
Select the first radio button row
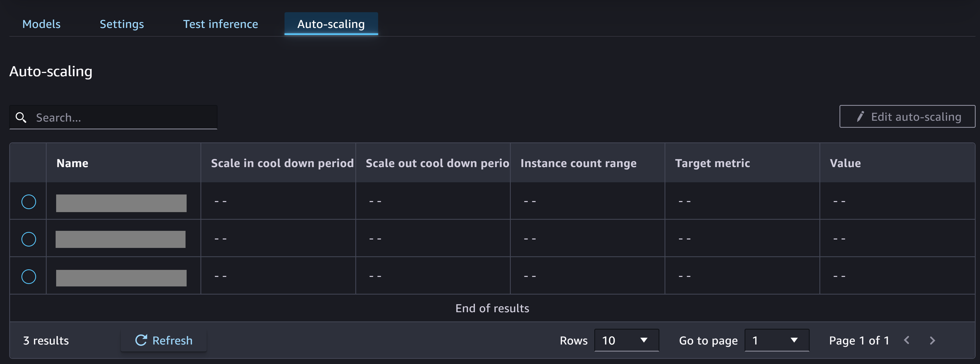tap(29, 201)
